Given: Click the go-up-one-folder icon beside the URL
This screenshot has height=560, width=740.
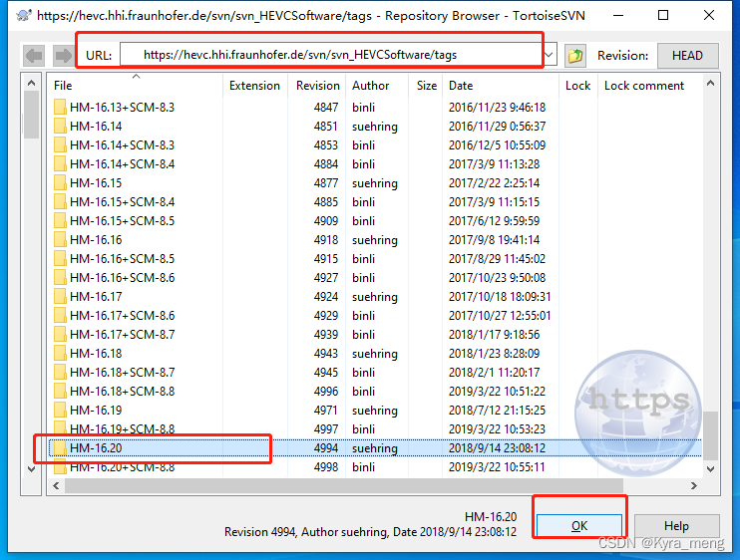Looking at the screenshot, I should [575, 56].
